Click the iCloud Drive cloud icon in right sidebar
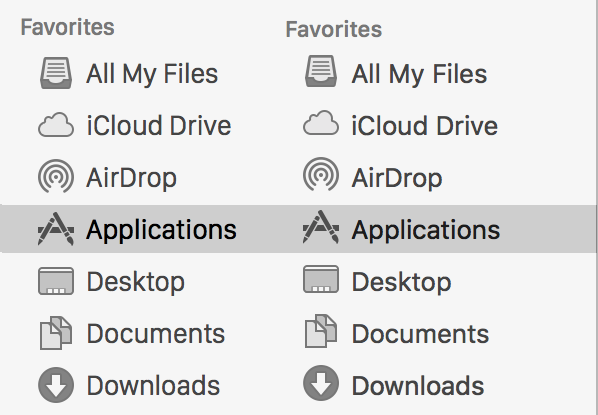Screen dimensions: 598x415 321,123
